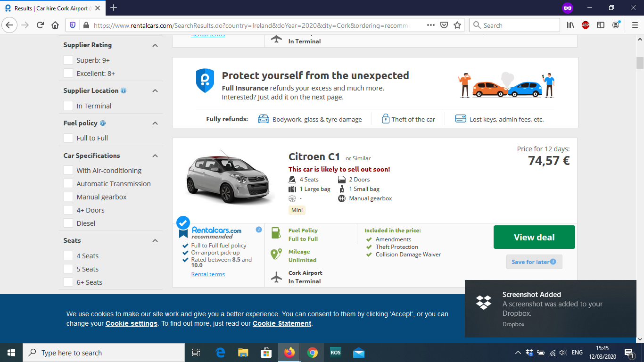Open Firefox account profile icon
This screenshot has height=362, width=644.
616,25
